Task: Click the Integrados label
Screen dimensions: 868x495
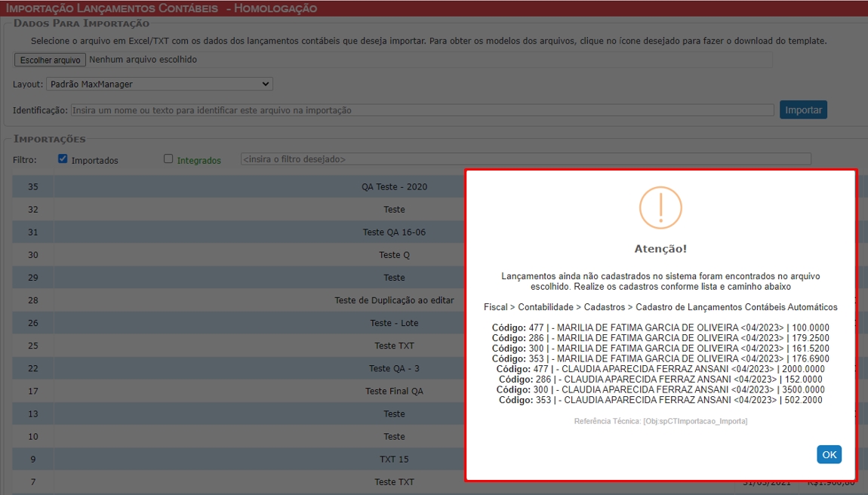Action: 199,160
